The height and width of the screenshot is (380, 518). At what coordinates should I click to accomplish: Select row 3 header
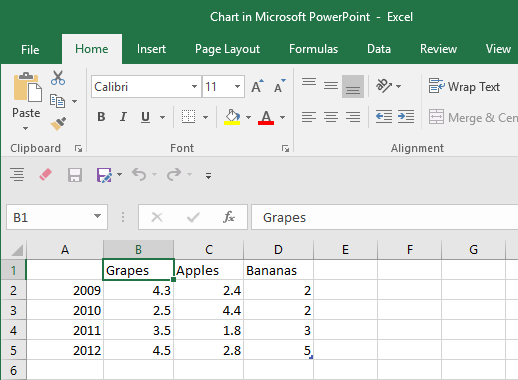tap(13, 310)
